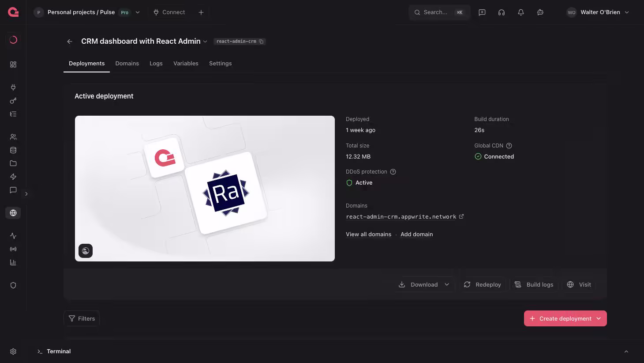
Task: Click the Terminal label in the bottom bar
Action: tap(59, 352)
